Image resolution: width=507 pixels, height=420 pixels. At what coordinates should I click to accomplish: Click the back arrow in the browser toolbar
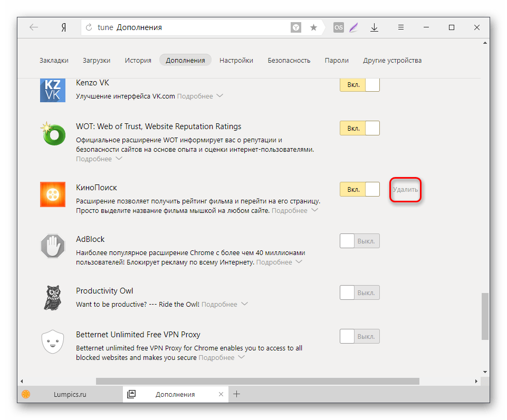[x=34, y=27]
